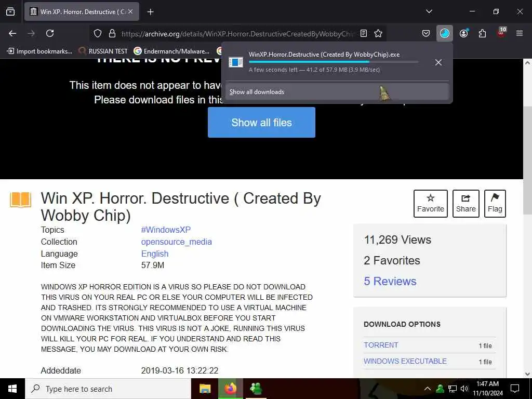Click the orange book texts media icon

21,199
